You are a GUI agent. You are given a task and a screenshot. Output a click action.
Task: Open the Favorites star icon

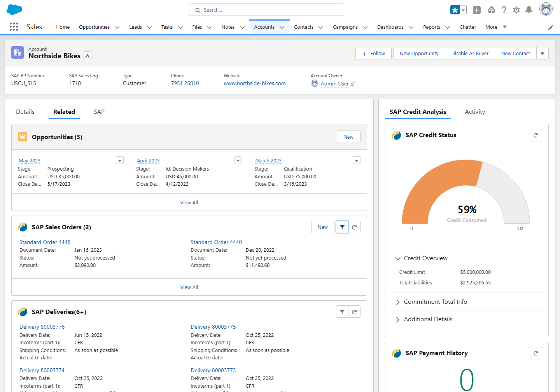455,10
